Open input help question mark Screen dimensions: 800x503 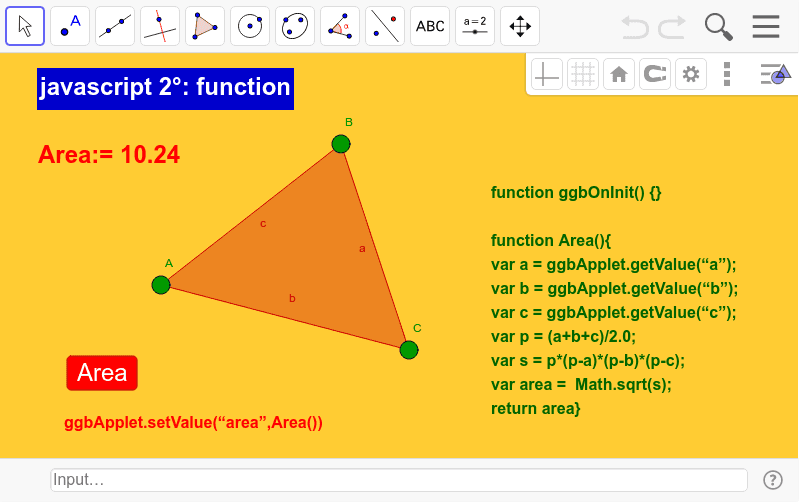click(772, 480)
